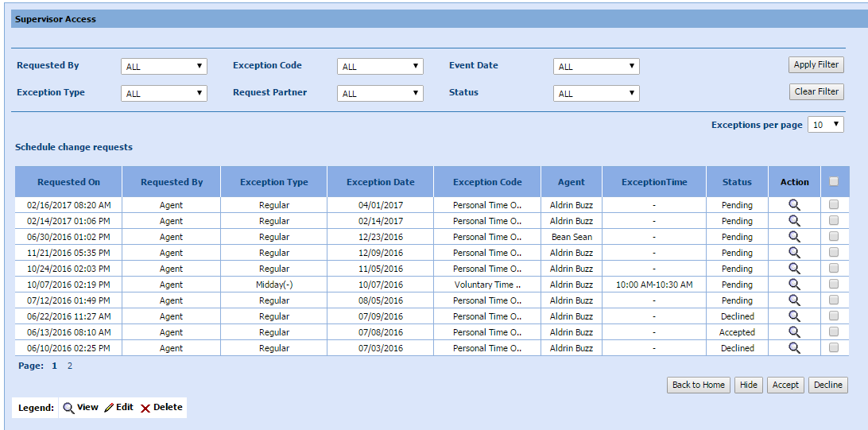Expand the Status filter dropdown

596,94
